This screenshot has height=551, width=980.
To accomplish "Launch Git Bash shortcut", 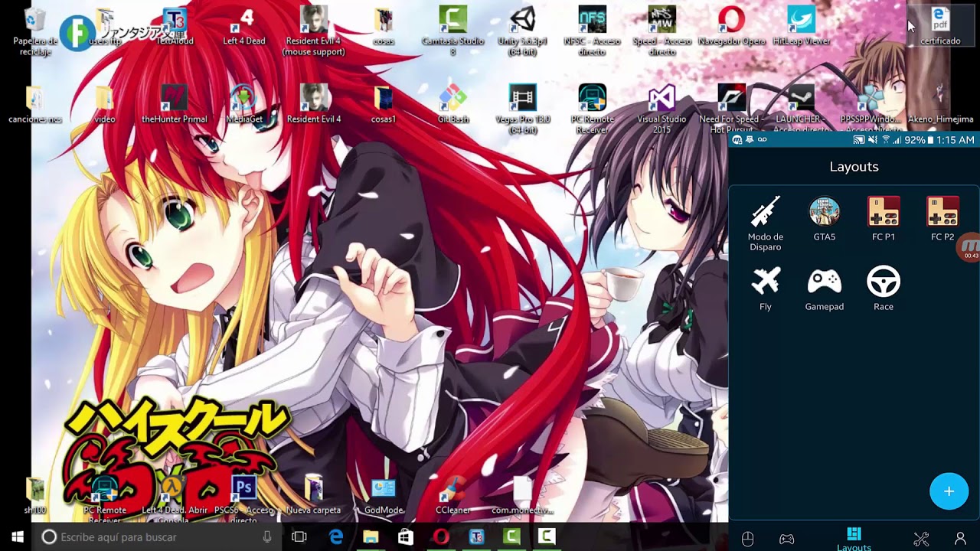I will tap(453, 106).
